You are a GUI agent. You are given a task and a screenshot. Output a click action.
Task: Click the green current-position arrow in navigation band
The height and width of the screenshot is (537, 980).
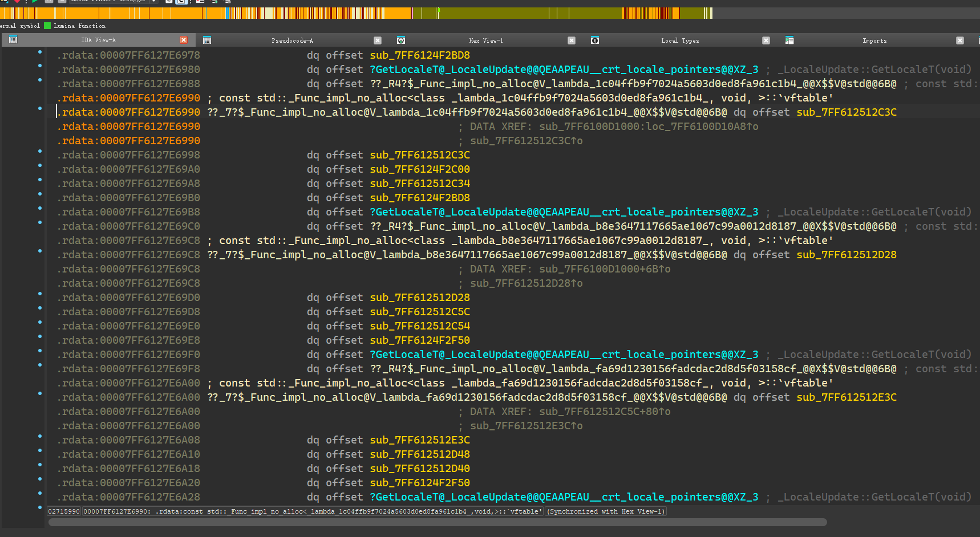(x=438, y=10)
